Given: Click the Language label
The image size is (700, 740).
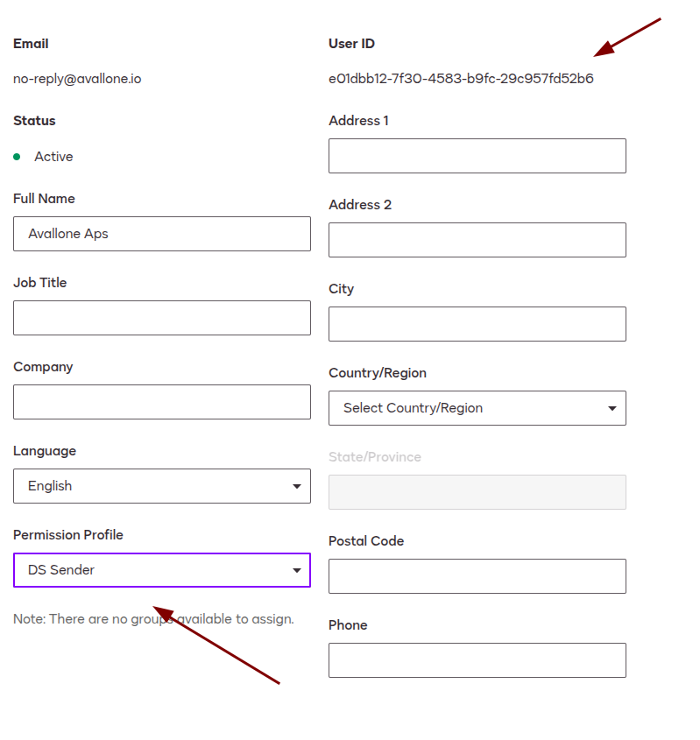Looking at the screenshot, I should 45,451.
